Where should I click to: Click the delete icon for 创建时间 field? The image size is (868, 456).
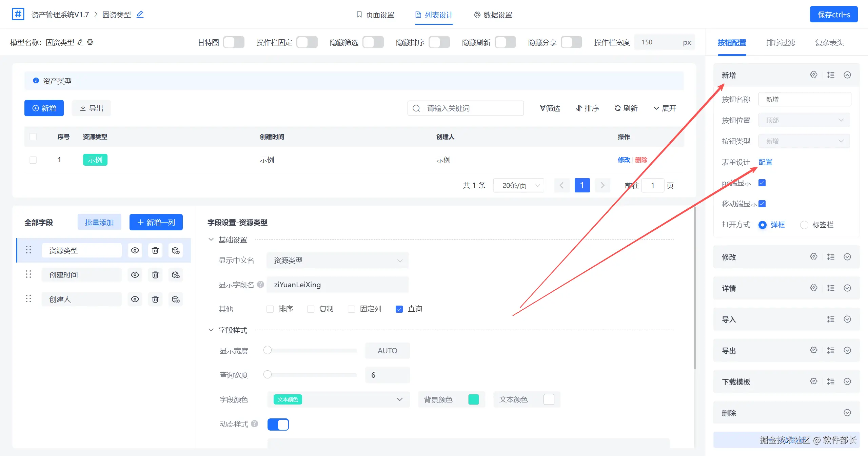pos(155,275)
